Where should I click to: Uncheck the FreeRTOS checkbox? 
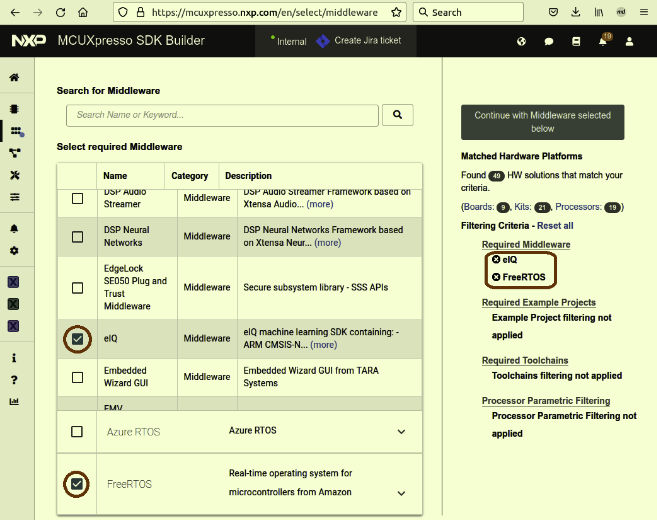coord(77,484)
